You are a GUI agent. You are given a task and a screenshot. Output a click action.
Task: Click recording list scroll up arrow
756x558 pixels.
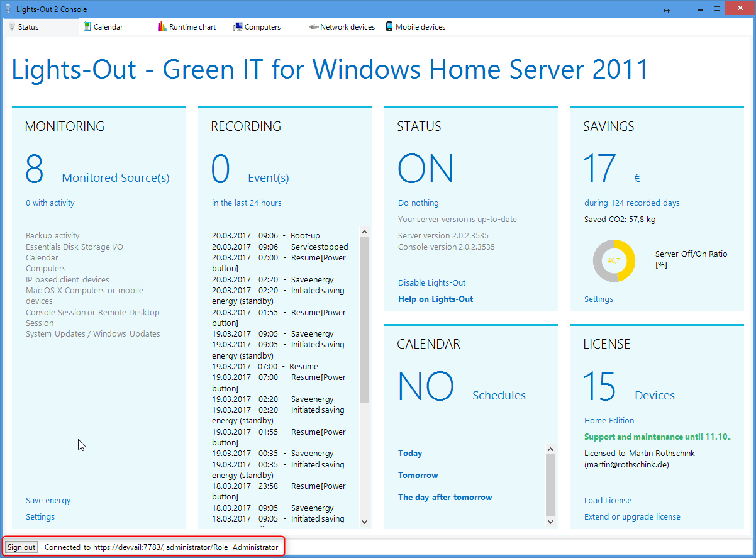364,232
